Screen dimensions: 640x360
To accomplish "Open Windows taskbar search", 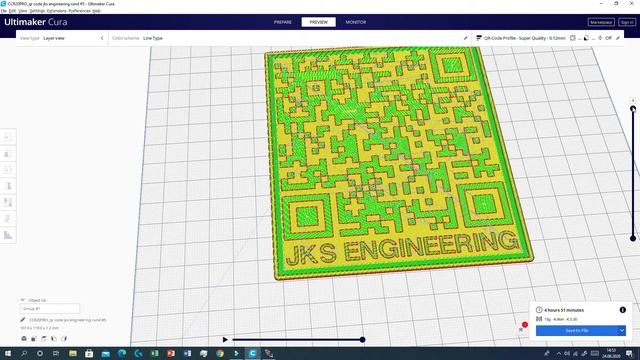I will coord(24,353).
